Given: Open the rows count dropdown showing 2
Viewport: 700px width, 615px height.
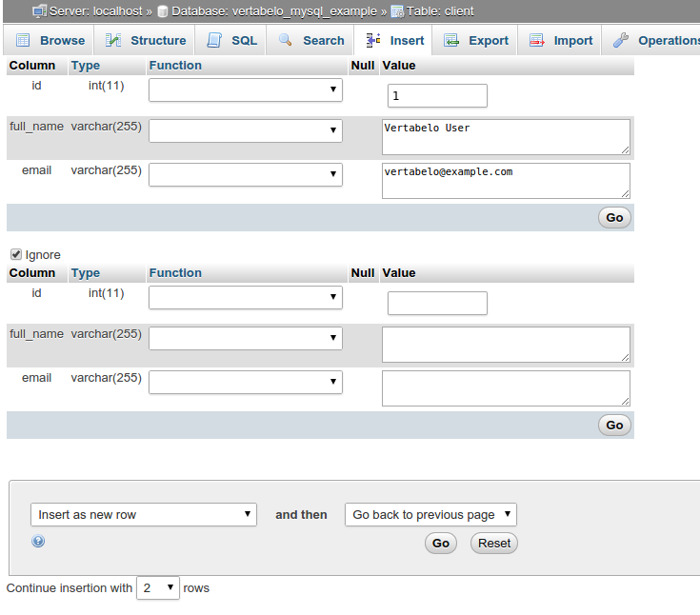Looking at the screenshot, I should 158,587.
